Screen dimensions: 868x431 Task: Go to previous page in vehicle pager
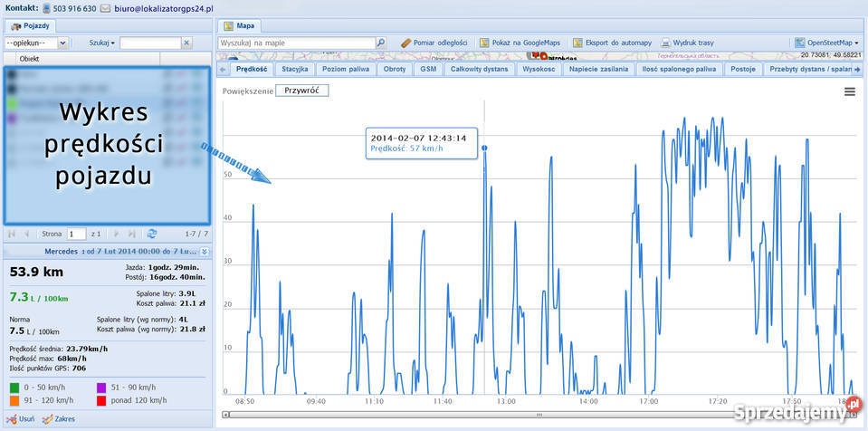point(26,234)
